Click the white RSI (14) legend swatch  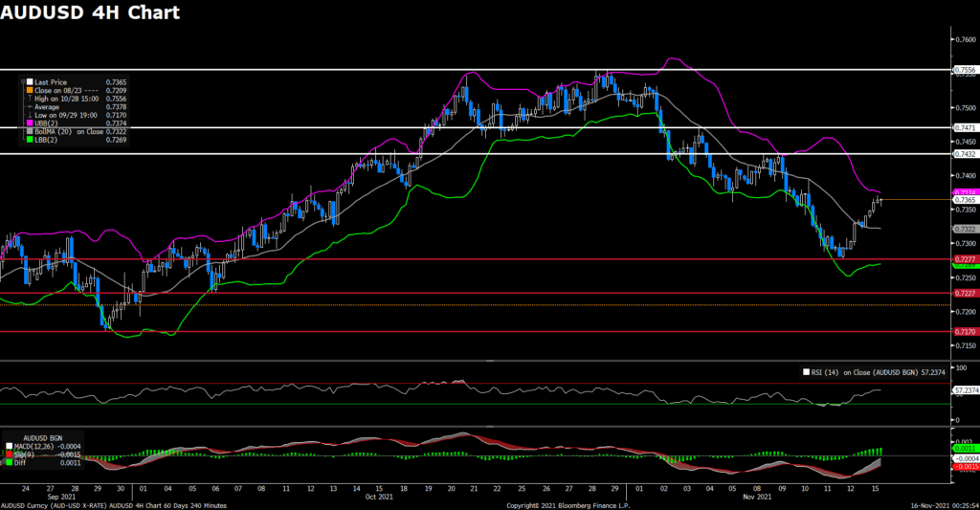tap(806, 372)
